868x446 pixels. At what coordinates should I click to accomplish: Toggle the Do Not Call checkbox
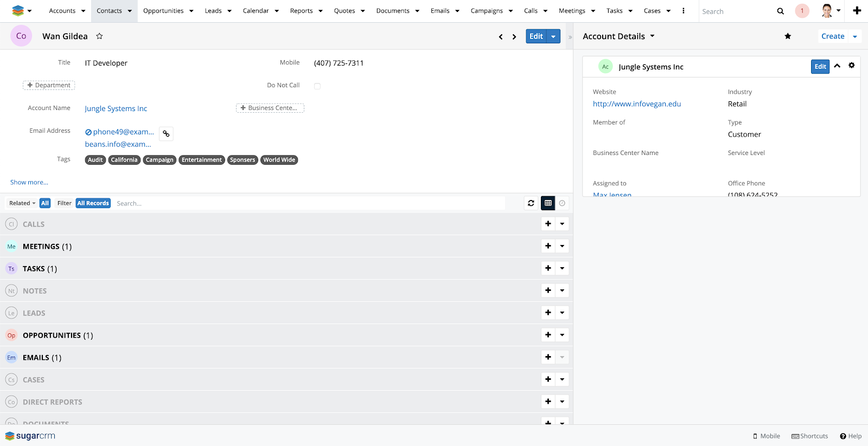pyautogui.click(x=317, y=86)
